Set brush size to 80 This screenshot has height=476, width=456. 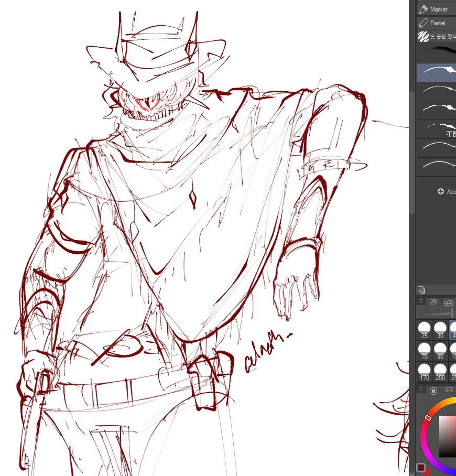pos(440,351)
